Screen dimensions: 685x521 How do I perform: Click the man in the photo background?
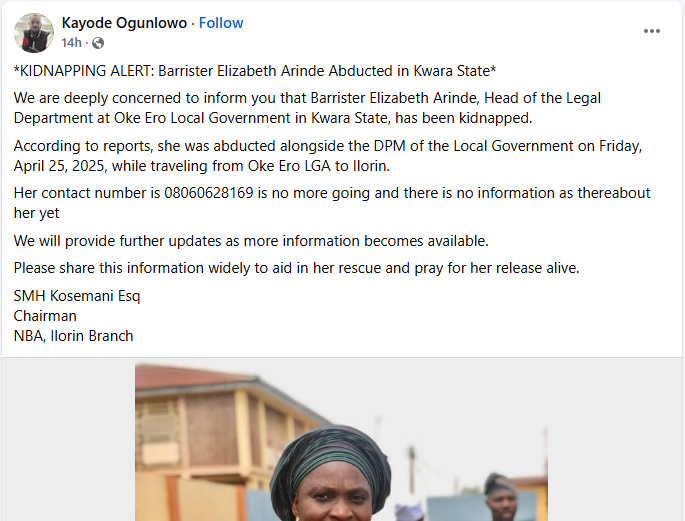point(501,497)
